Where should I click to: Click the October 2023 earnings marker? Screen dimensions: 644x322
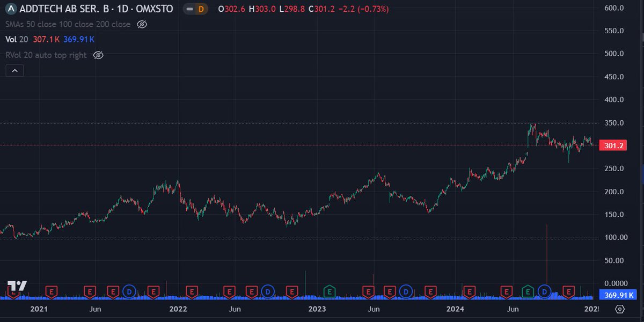(430, 291)
